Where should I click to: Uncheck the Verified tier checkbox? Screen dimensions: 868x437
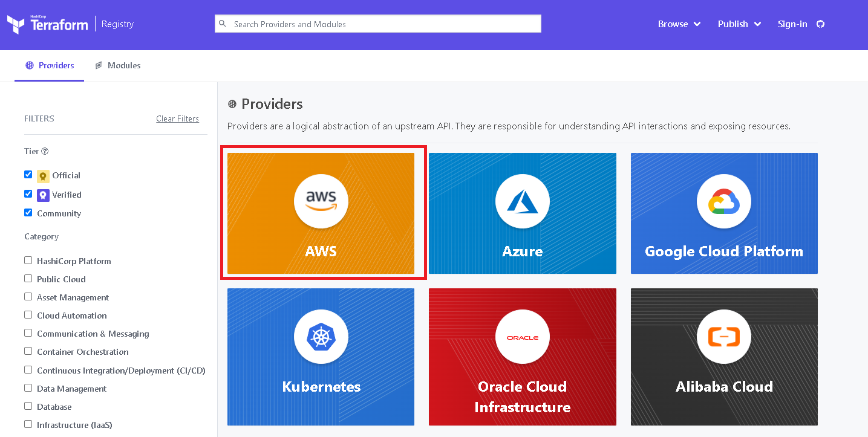pos(28,194)
